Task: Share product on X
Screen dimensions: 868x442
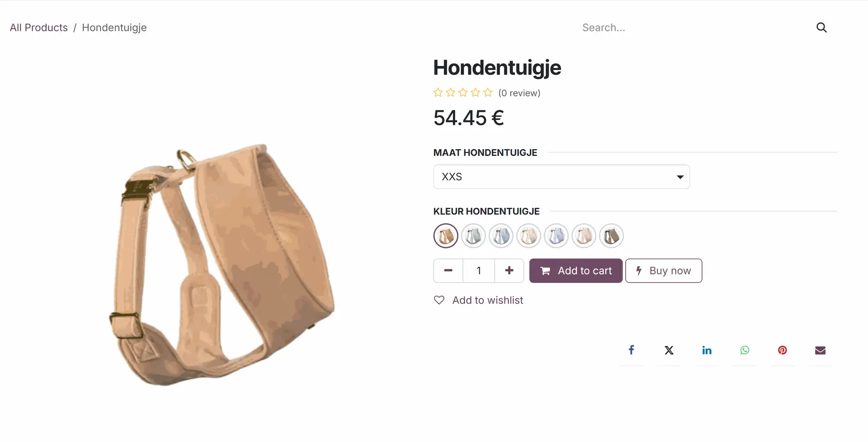Action: [x=669, y=350]
